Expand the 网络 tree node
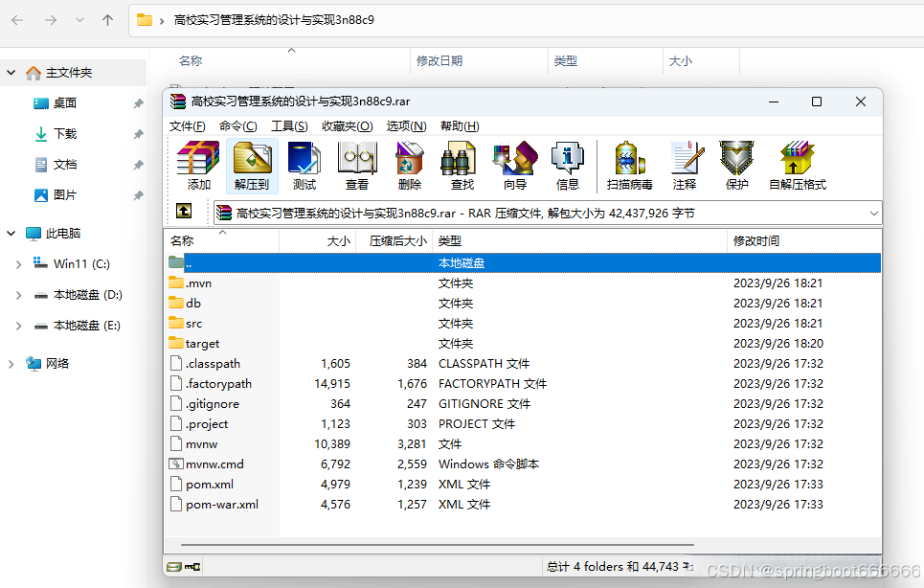The height and width of the screenshot is (588, 924). click(x=11, y=364)
